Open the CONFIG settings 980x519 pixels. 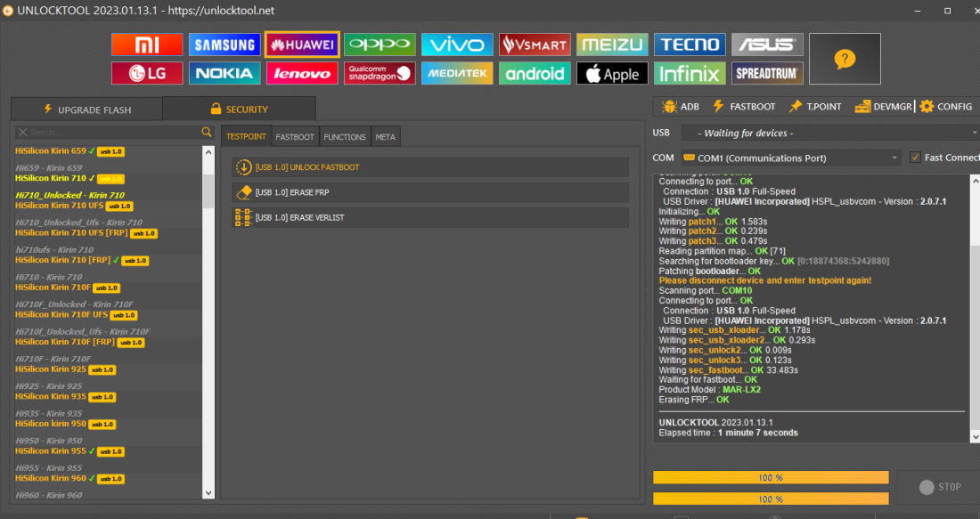point(946,107)
